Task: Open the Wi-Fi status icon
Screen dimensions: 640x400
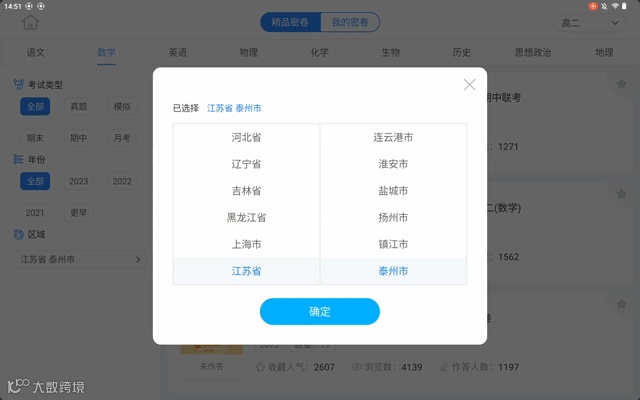Action: pyautogui.click(x=615, y=6)
